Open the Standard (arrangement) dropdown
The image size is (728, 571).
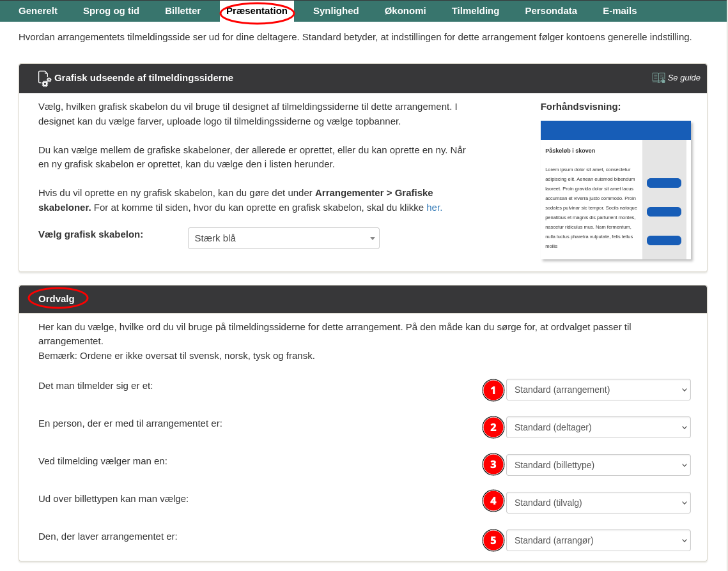point(598,390)
